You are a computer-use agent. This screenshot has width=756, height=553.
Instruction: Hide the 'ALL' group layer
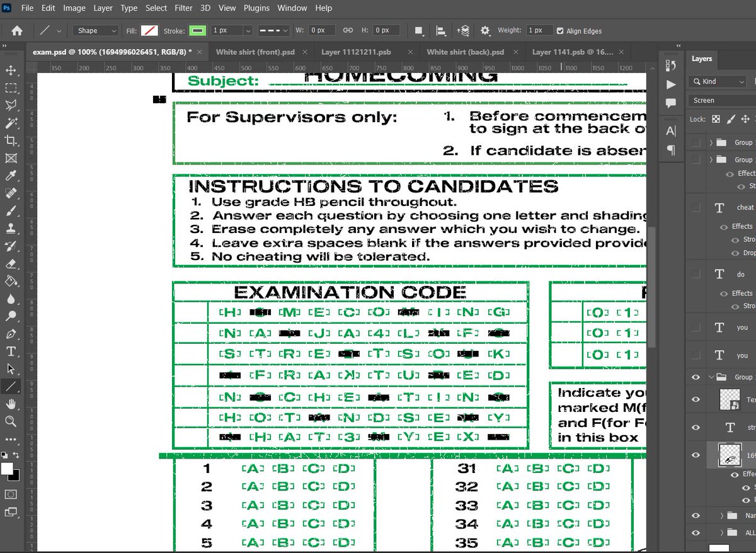(696, 533)
